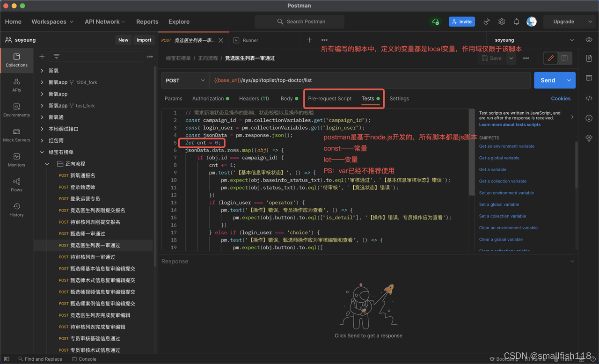Open the satellite capture requests icon

pyautogui.click(x=487, y=22)
